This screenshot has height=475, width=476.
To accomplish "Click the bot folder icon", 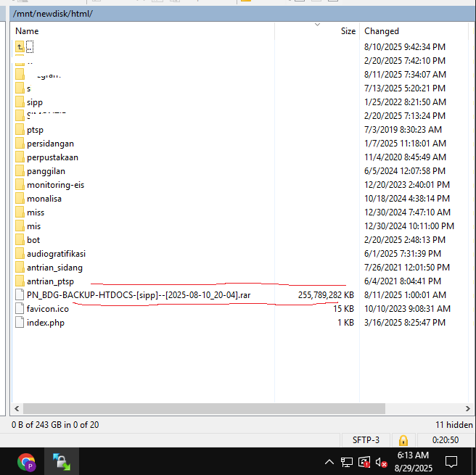I will pyautogui.click(x=20, y=239).
